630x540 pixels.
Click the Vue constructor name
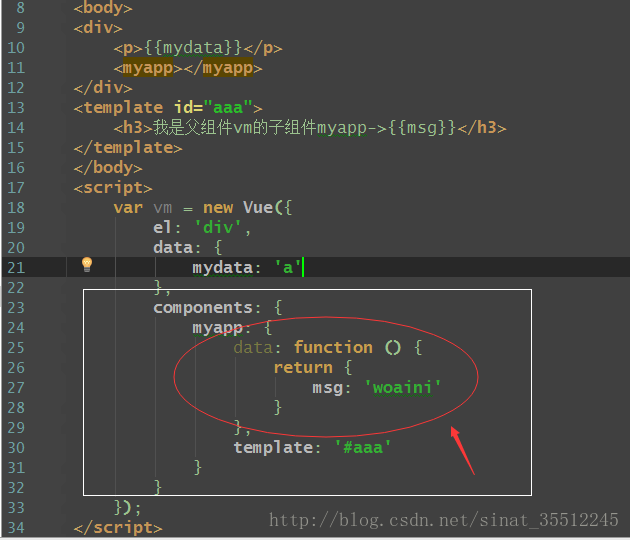point(258,208)
